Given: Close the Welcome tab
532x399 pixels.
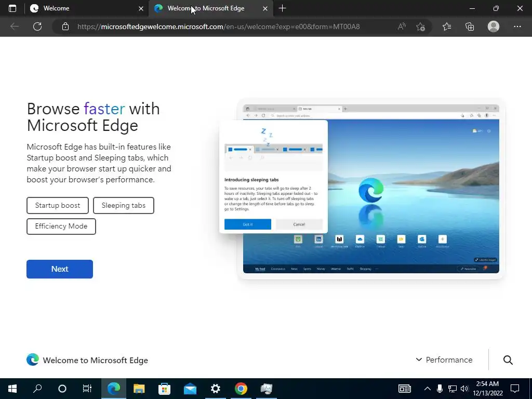Looking at the screenshot, I should [141, 8].
